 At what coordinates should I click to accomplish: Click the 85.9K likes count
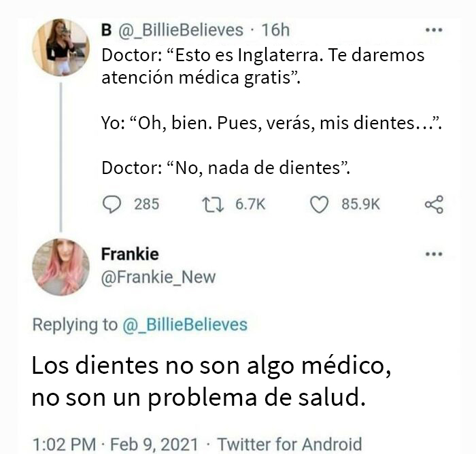[360, 204]
